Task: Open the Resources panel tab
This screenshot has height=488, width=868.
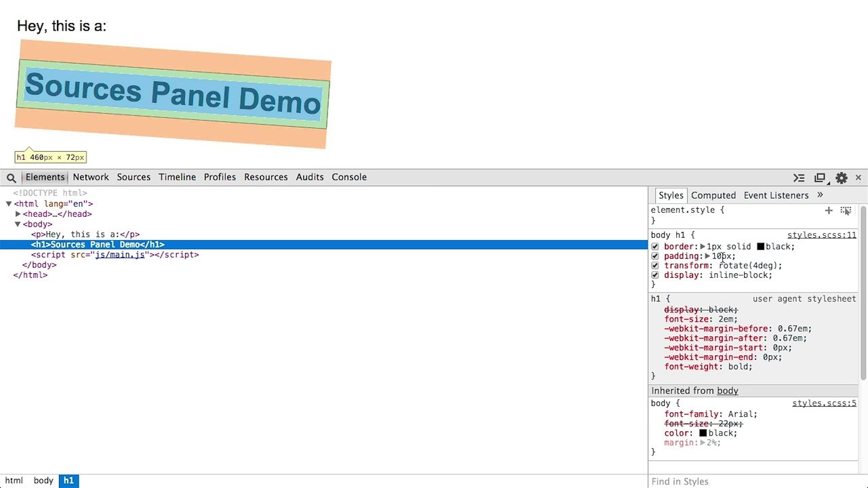Action: tap(266, 178)
